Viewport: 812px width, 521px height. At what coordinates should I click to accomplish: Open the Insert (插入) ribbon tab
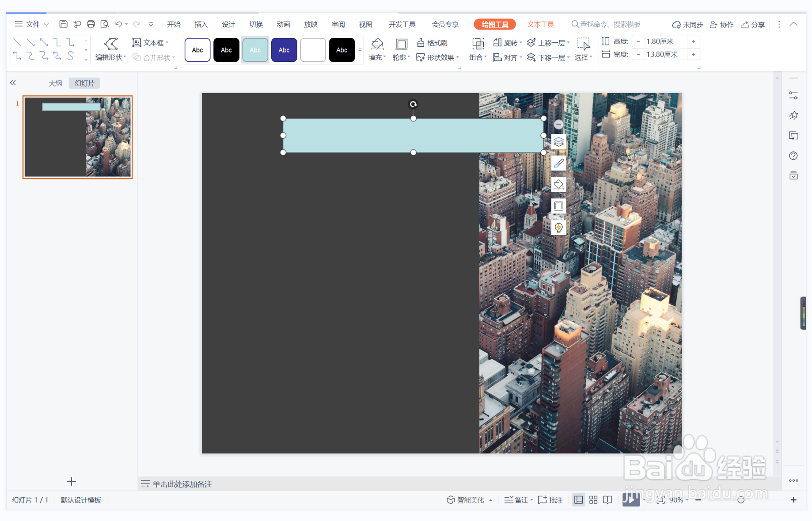tap(201, 24)
